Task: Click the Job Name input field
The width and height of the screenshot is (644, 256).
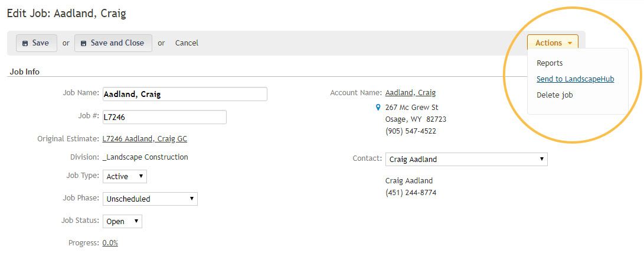Action: [x=185, y=94]
